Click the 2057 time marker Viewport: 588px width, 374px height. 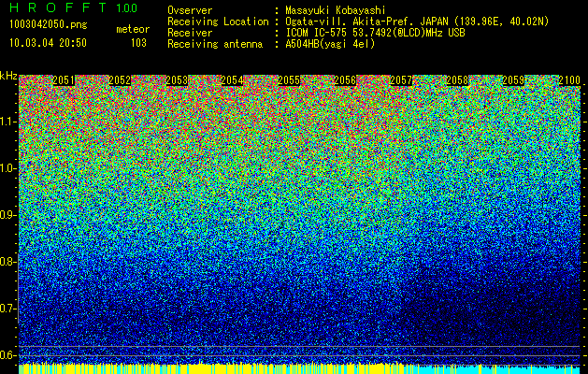pyautogui.click(x=401, y=80)
